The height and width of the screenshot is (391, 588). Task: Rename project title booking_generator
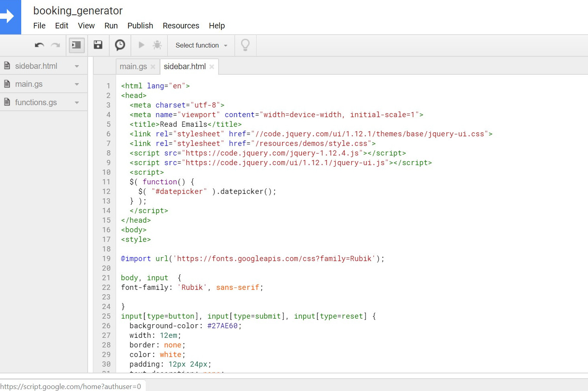coord(78,11)
